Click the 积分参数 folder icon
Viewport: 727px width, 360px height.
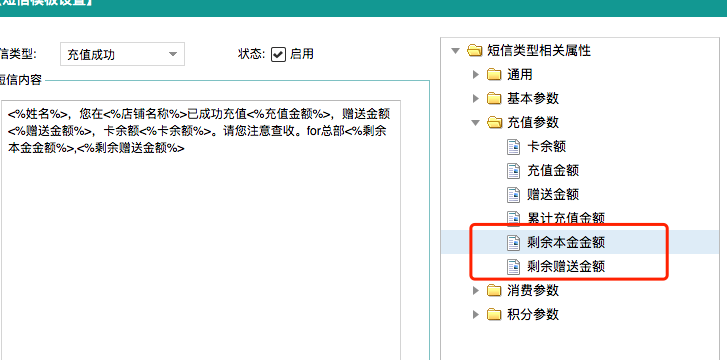click(x=494, y=315)
